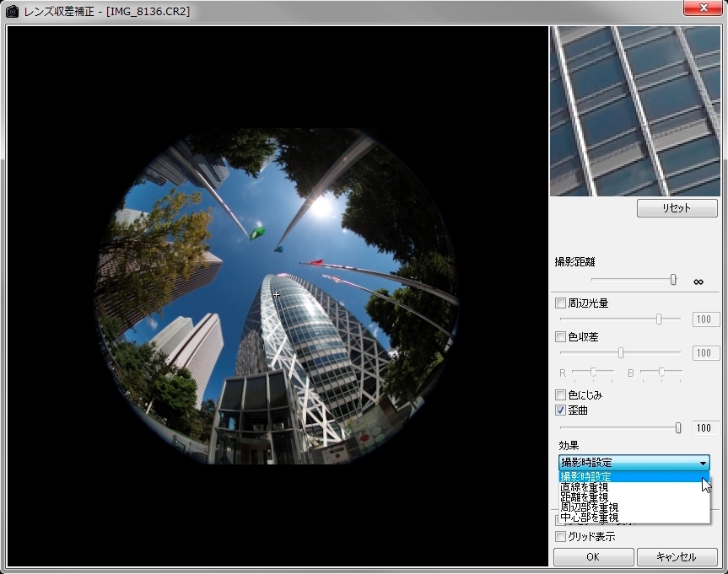Uncheck the 歪曲 distortion checkbox
The width and height of the screenshot is (728, 574).
(560, 410)
